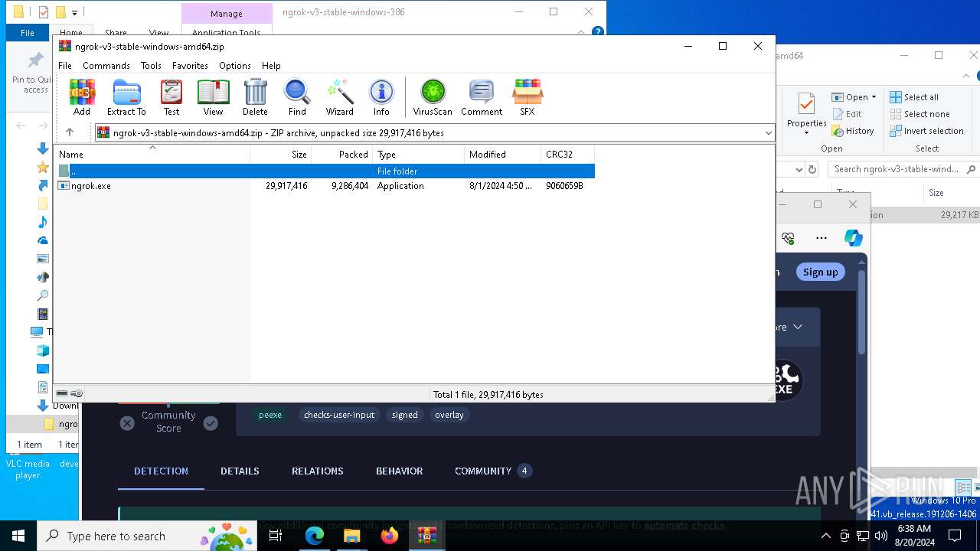Sort by Type column header

pyautogui.click(x=419, y=155)
